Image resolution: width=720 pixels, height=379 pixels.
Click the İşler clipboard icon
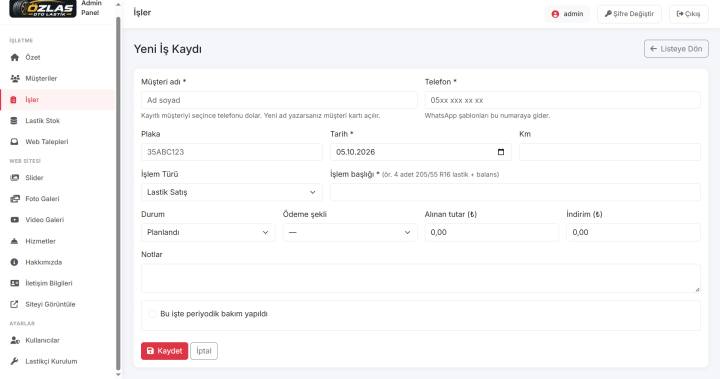[x=13, y=100]
